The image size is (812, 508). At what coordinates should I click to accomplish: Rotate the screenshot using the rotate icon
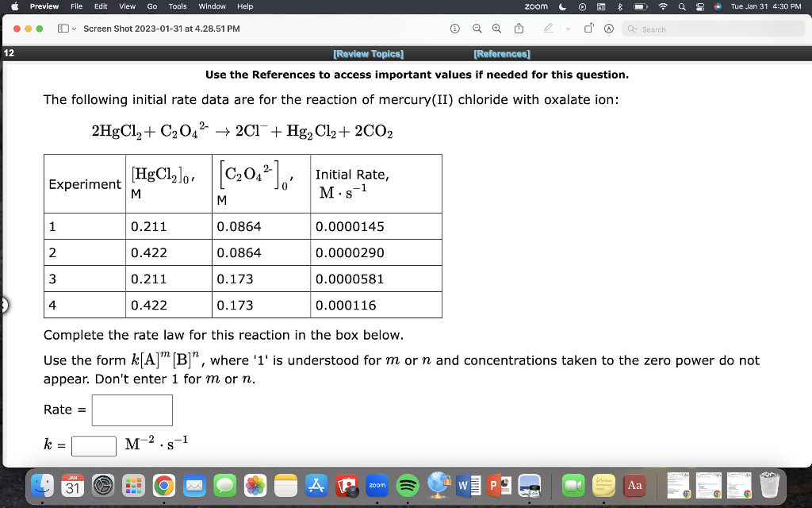coord(590,28)
